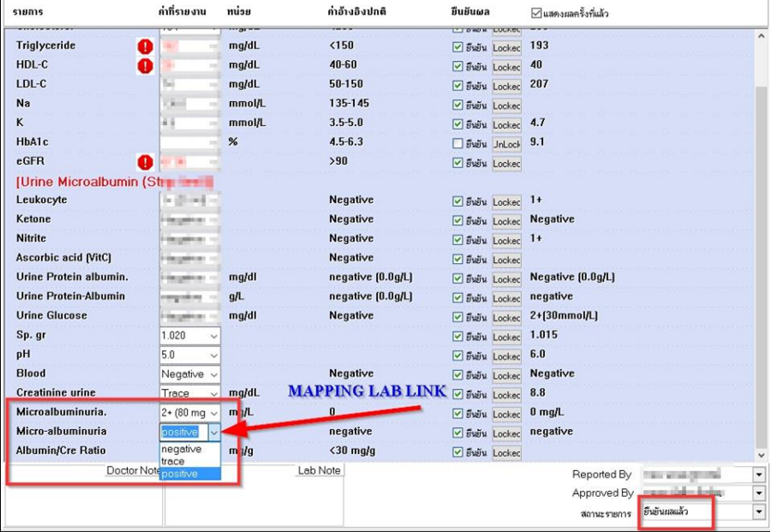Check the unticked confirm checkbox for HbA1c

pyautogui.click(x=458, y=144)
